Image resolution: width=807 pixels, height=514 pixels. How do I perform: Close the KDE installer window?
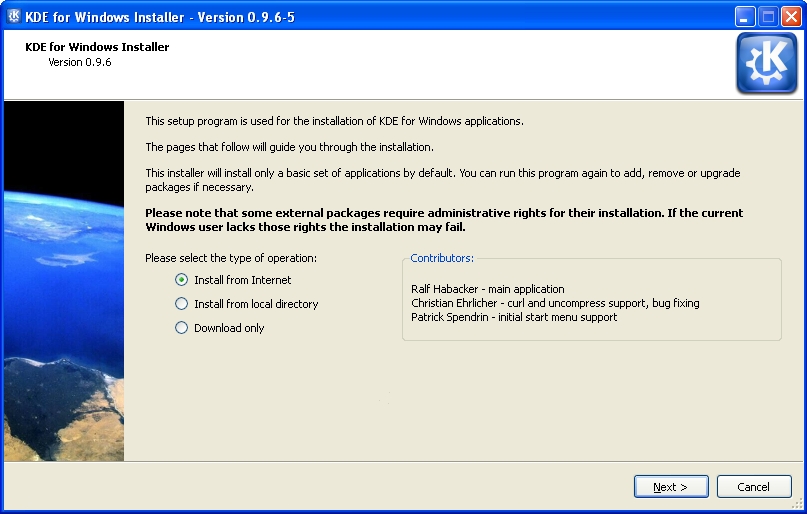click(790, 17)
